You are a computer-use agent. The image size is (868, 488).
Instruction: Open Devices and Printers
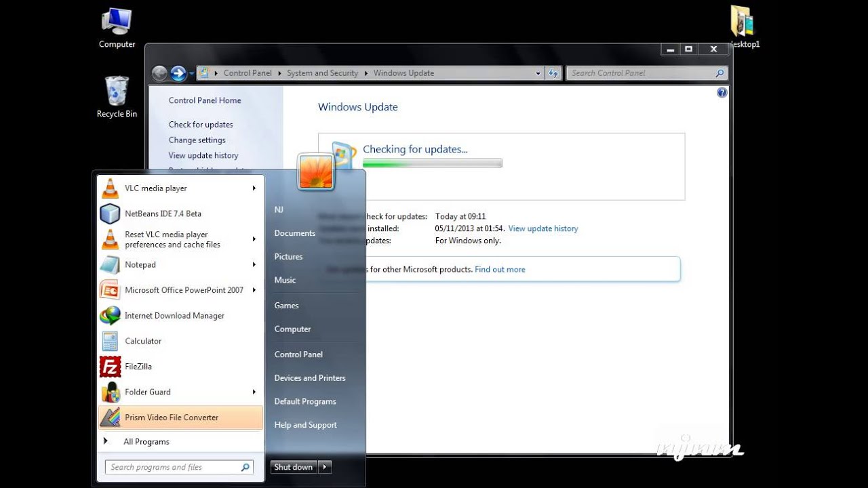310,378
